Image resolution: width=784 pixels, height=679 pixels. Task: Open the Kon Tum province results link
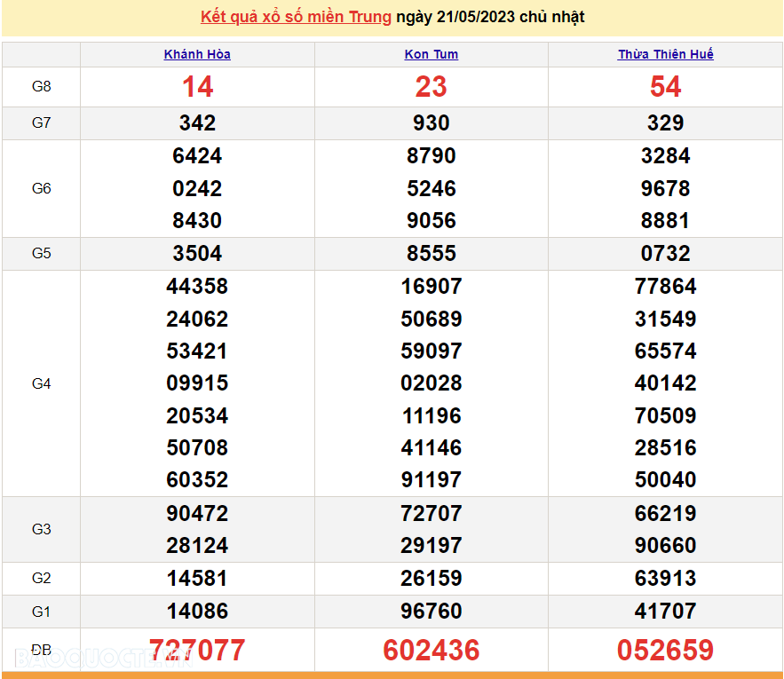(431, 54)
